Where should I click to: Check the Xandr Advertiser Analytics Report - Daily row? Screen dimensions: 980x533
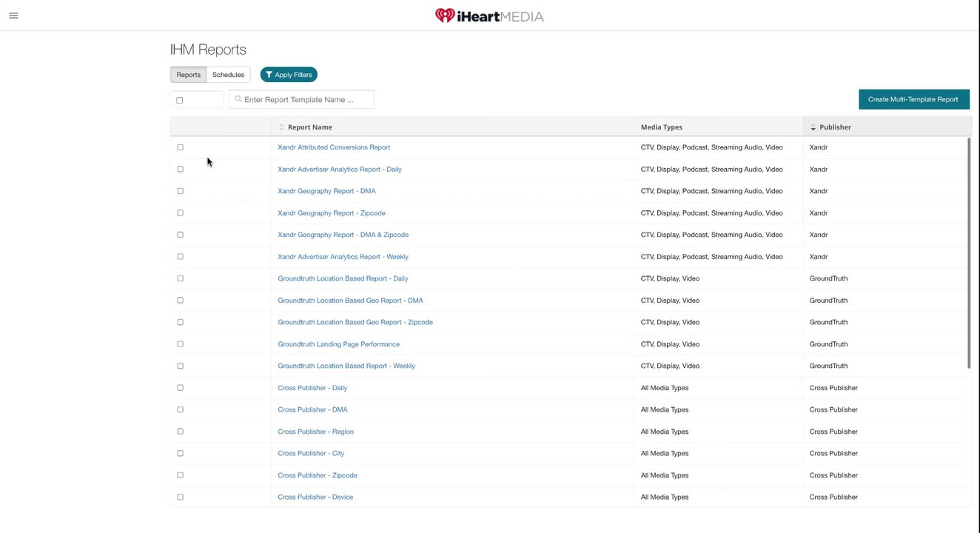tap(180, 170)
